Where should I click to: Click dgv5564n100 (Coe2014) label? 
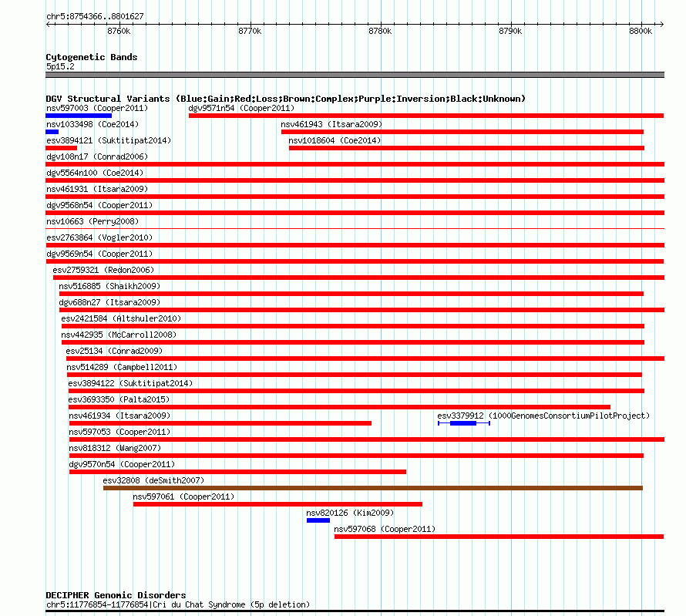95,173
